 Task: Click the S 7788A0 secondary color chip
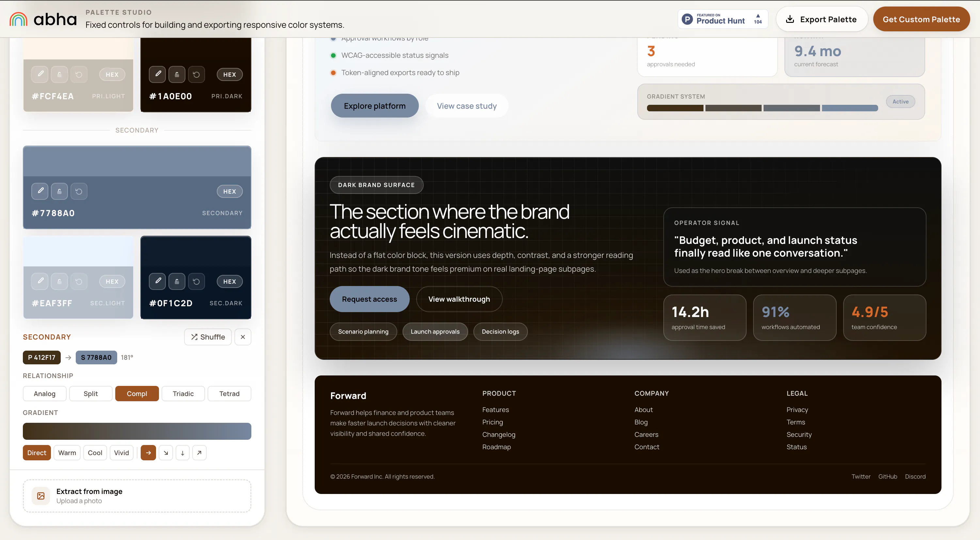coord(96,357)
